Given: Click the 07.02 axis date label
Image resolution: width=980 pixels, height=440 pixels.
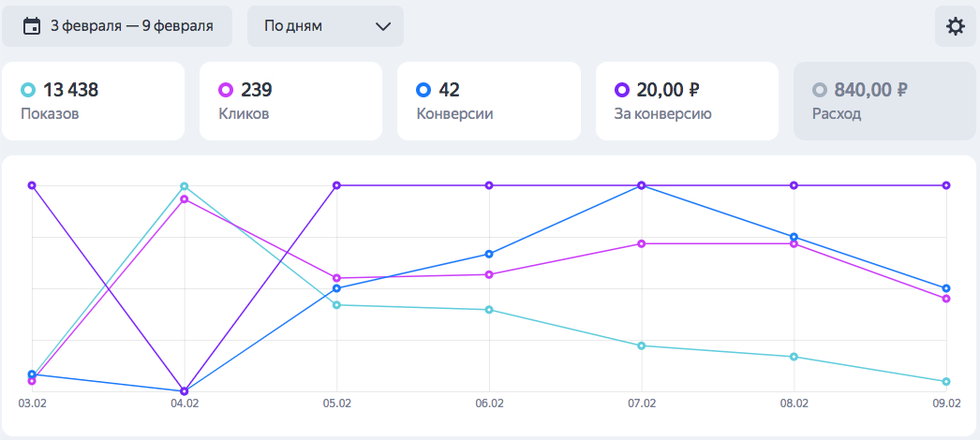Looking at the screenshot, I should (641, 403).
